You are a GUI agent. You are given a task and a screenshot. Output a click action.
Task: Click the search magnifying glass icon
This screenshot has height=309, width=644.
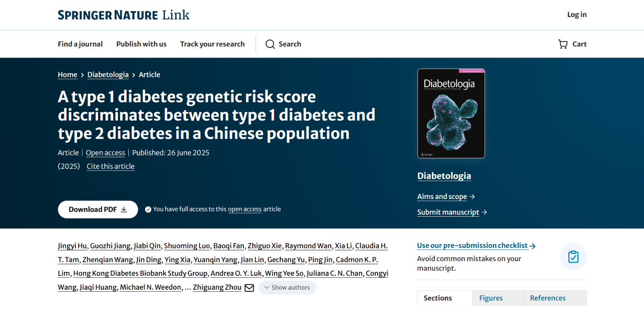click(x=270, y=44)
